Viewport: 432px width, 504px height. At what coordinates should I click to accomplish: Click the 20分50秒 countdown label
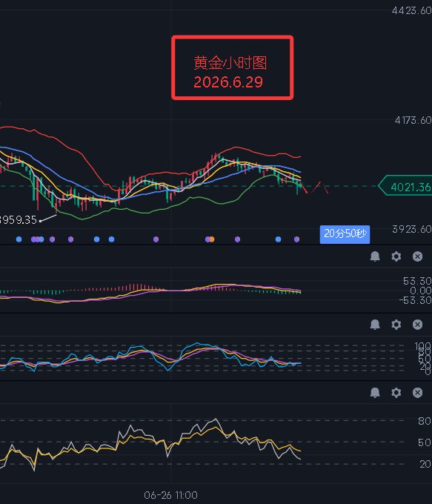tap(345, 234)
